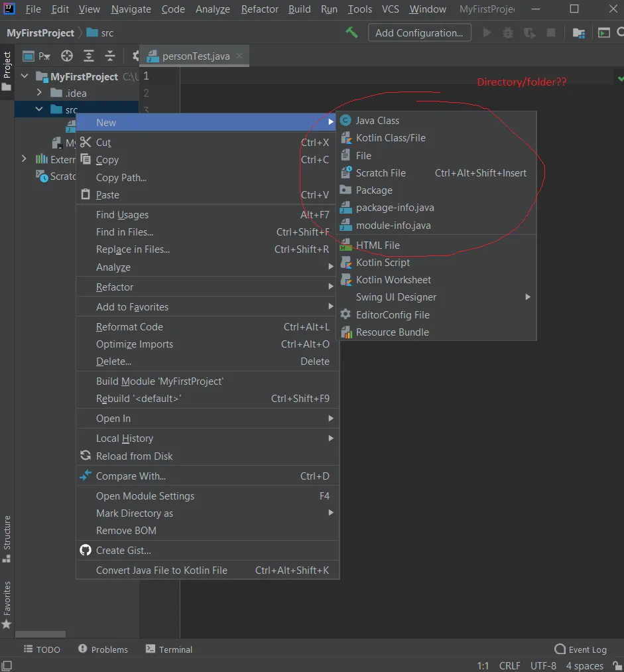Expand the Refactor submenu in context menu
624x672 pixels.
[208, 287]
